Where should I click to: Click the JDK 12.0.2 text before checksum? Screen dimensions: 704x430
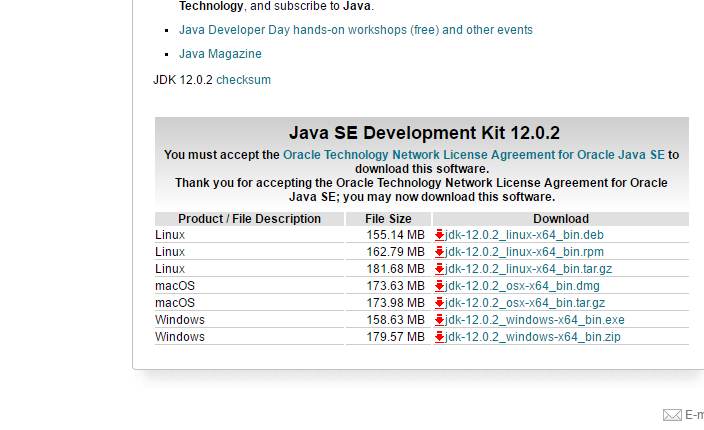coord(183,80)
